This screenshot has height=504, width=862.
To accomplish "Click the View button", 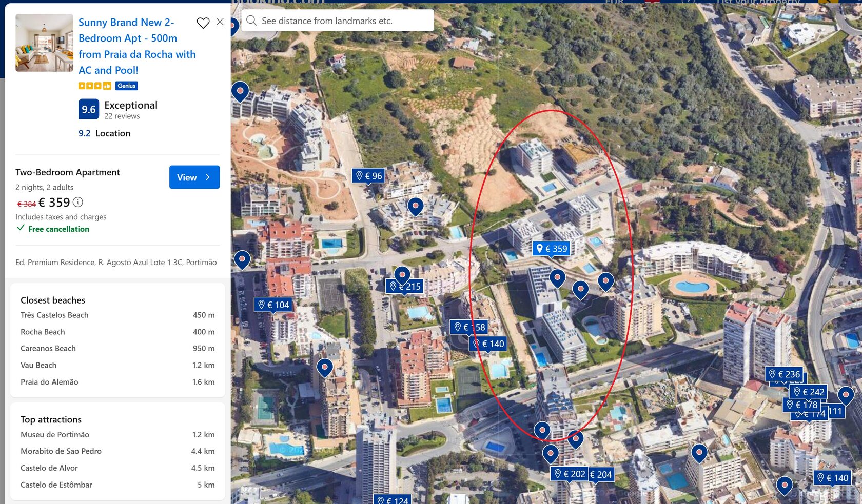I will [194, 177].
